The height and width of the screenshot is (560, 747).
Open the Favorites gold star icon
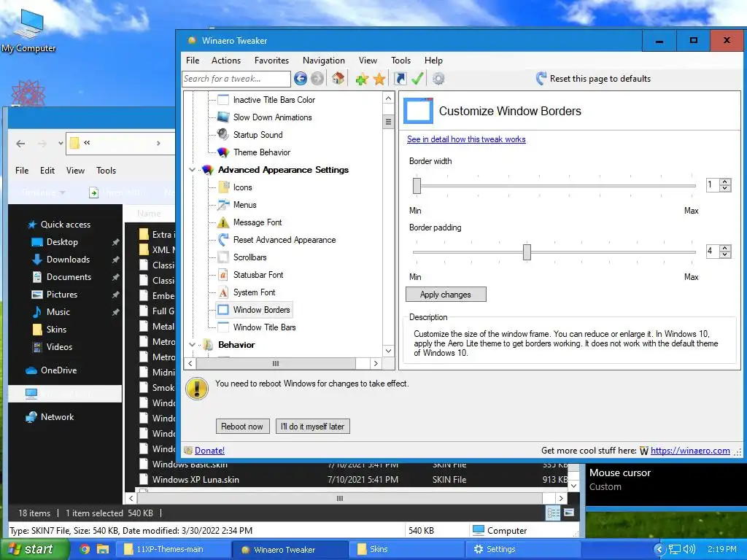click(379, 79)
